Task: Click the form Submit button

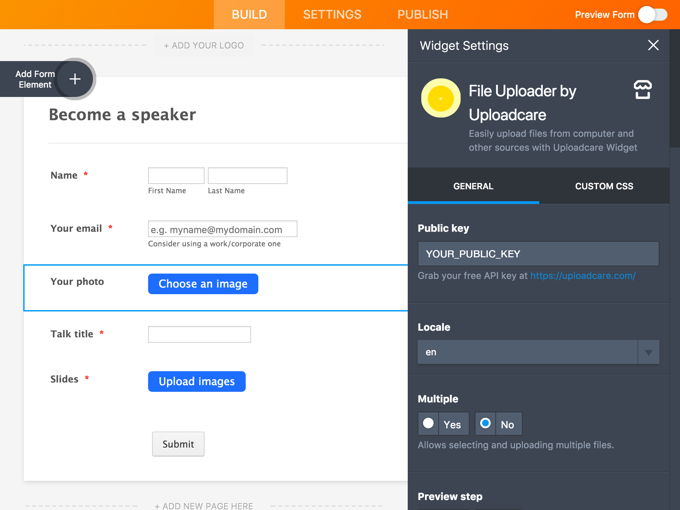Action: [x=178, y=444]
